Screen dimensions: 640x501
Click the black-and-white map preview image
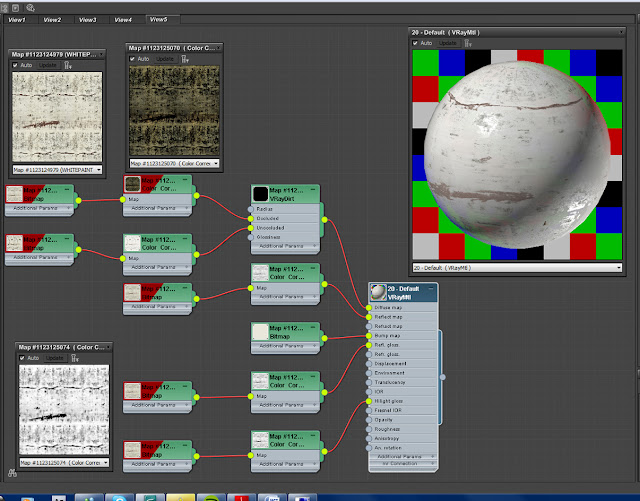click(64, 410)
